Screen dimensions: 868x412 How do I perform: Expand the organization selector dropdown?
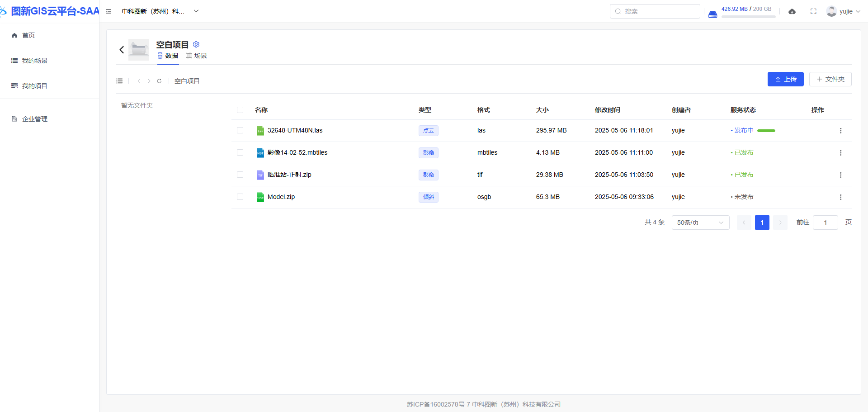pos(196,11)
